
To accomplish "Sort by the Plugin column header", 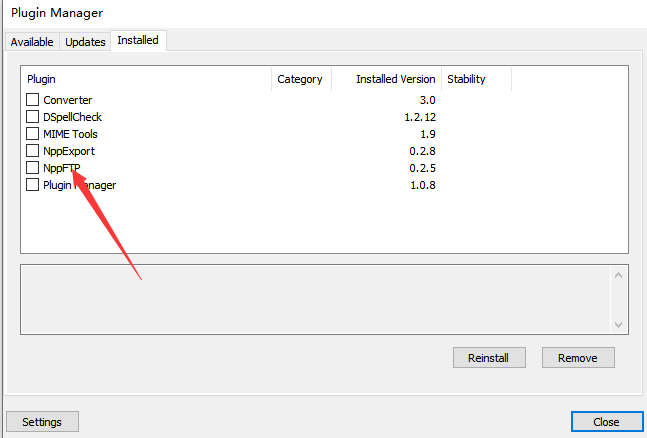I will (x=146, y=79).
